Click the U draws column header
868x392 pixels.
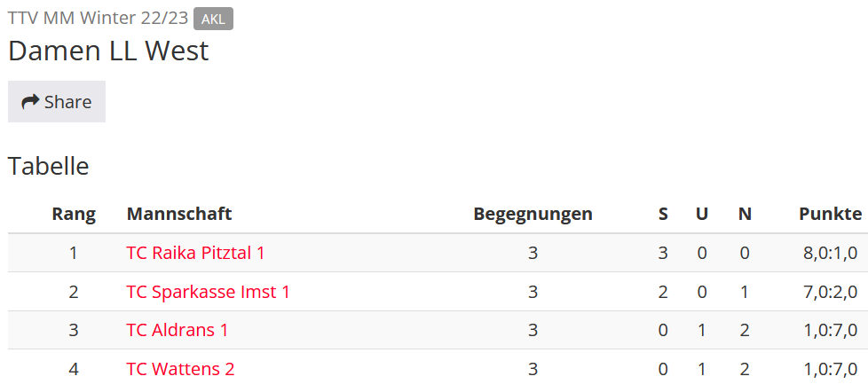pos(702,214)
